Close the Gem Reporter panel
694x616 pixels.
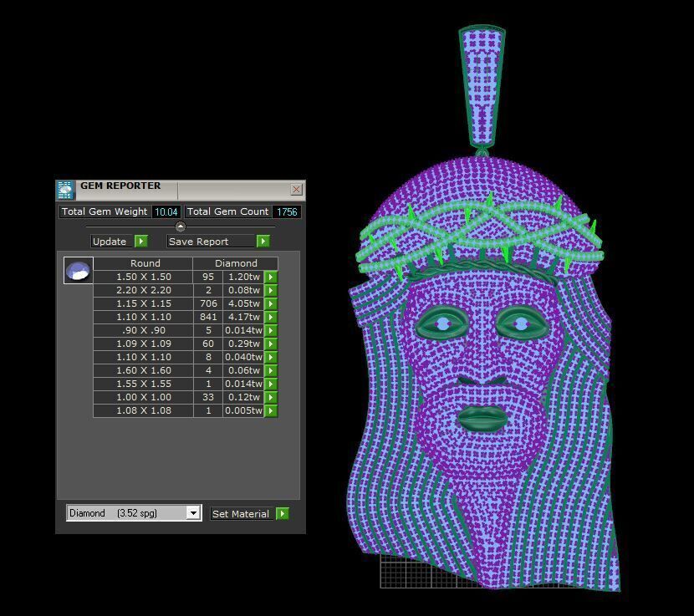(296, 190)
